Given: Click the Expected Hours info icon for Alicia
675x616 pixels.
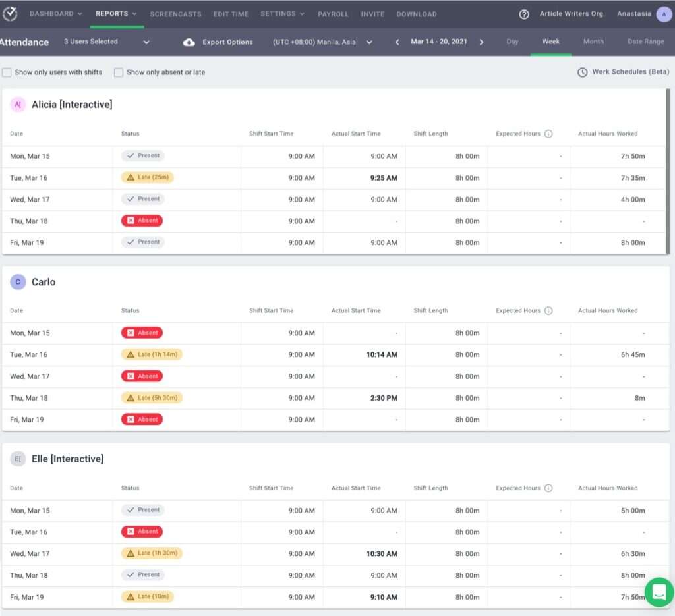Looking at the screenshot, I should 548,134.
